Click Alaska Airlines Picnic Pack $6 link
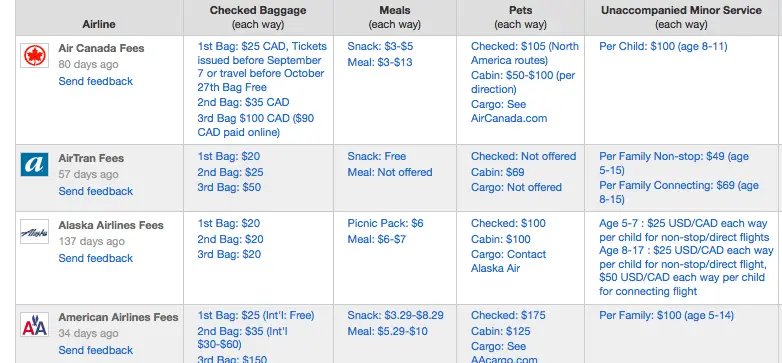This screenshot has width=782, height=363. (x=385, y=223)
